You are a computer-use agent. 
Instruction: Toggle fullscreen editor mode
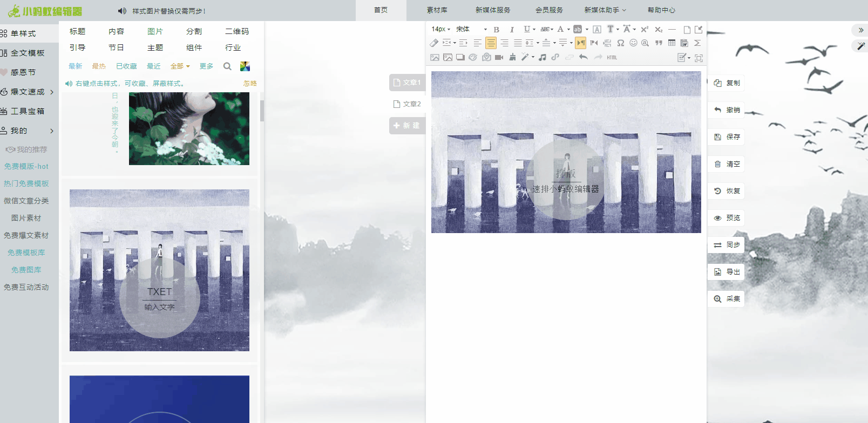699,58
